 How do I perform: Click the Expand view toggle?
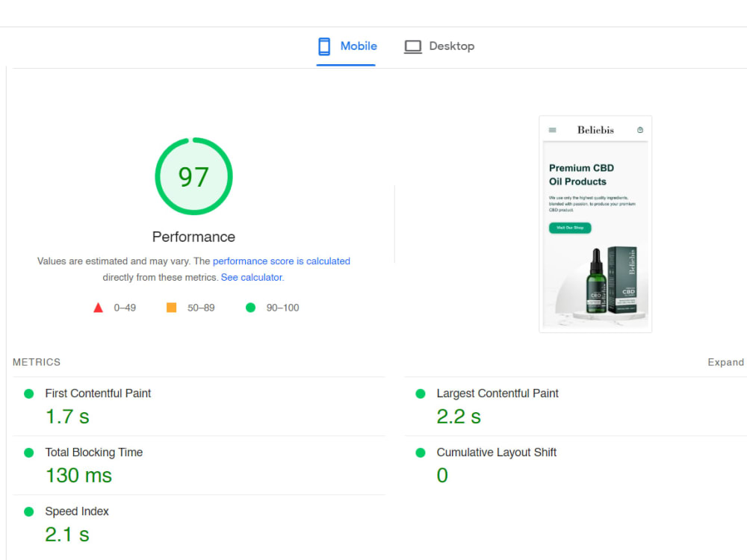pyautogui.click(x=725, y=362)
